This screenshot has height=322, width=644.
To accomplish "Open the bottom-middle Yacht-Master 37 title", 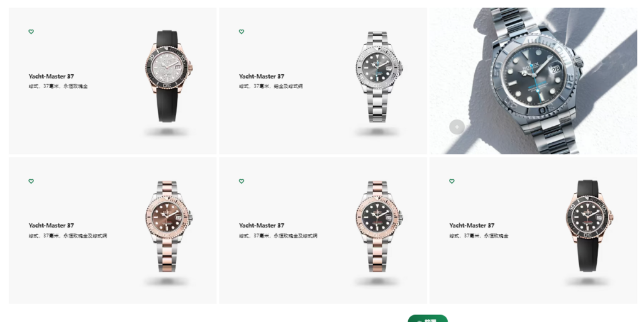I will pos(262,226).
